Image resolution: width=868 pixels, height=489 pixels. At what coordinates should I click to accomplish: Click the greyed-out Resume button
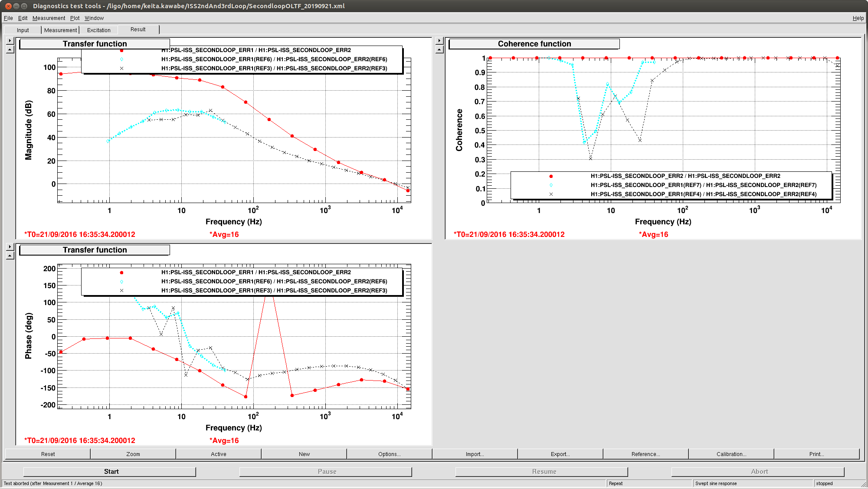tap(542, 471)
